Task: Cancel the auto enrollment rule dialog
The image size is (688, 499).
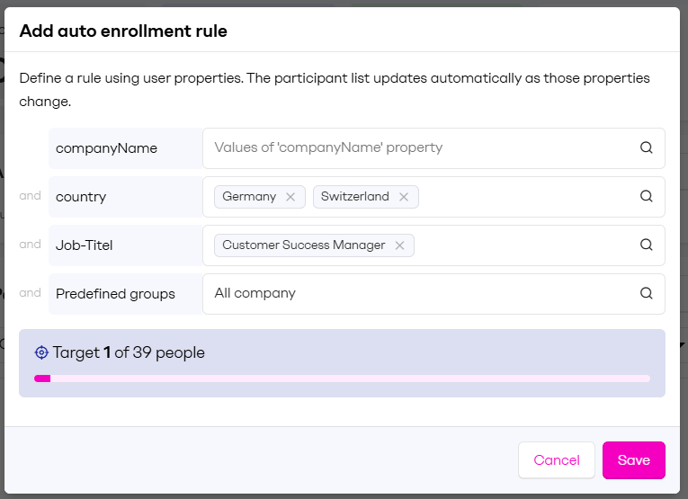Action: coord(556,460)
